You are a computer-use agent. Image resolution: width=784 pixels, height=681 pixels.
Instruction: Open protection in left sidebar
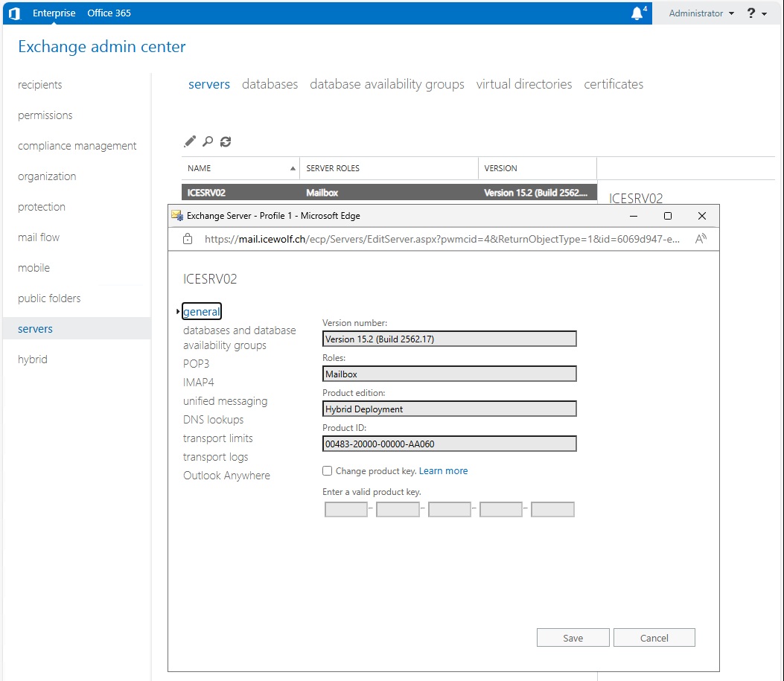tap(42, 207)
